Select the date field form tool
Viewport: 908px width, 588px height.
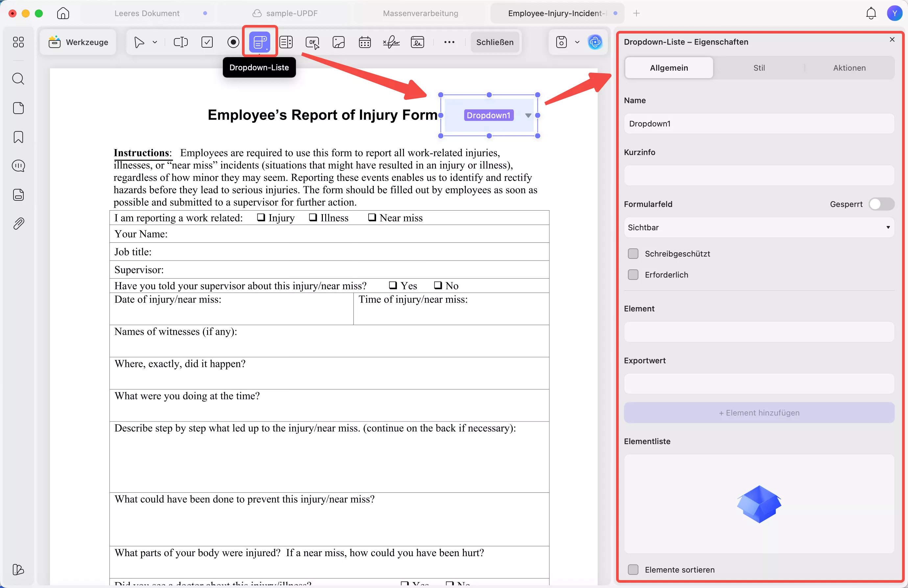coord(365,42)
